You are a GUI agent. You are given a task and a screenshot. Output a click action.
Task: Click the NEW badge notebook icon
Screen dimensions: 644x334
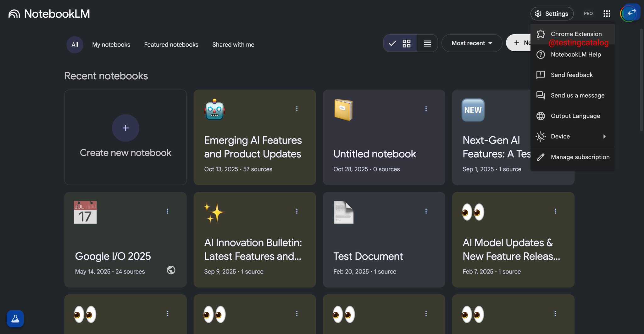[473, 110]
